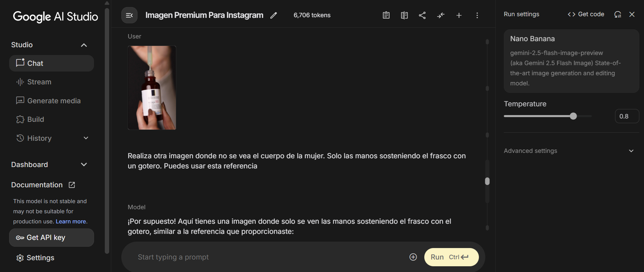The height and width of the screenshot is (272, 644).
Task: Open system instructions clipboard icon
Action: tap(386, 15)
